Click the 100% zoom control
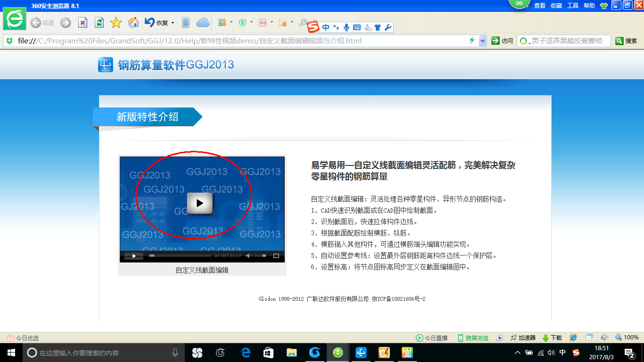Screen dimensions: 644x362 pos(627,337)
